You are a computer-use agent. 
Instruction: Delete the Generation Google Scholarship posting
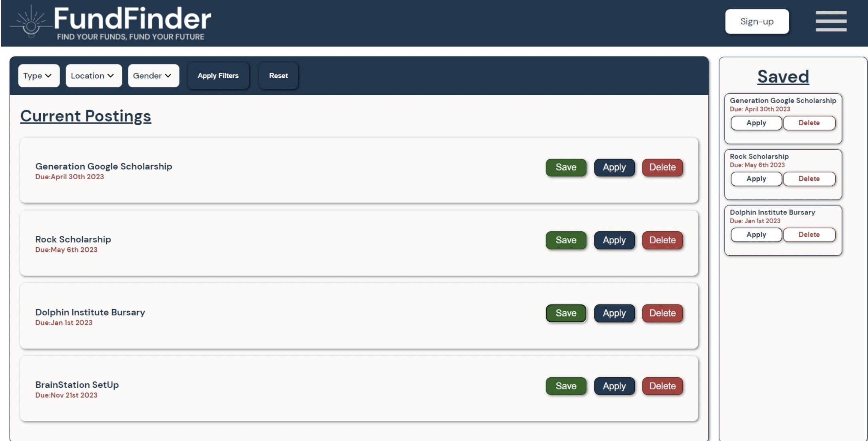[662, 167]
